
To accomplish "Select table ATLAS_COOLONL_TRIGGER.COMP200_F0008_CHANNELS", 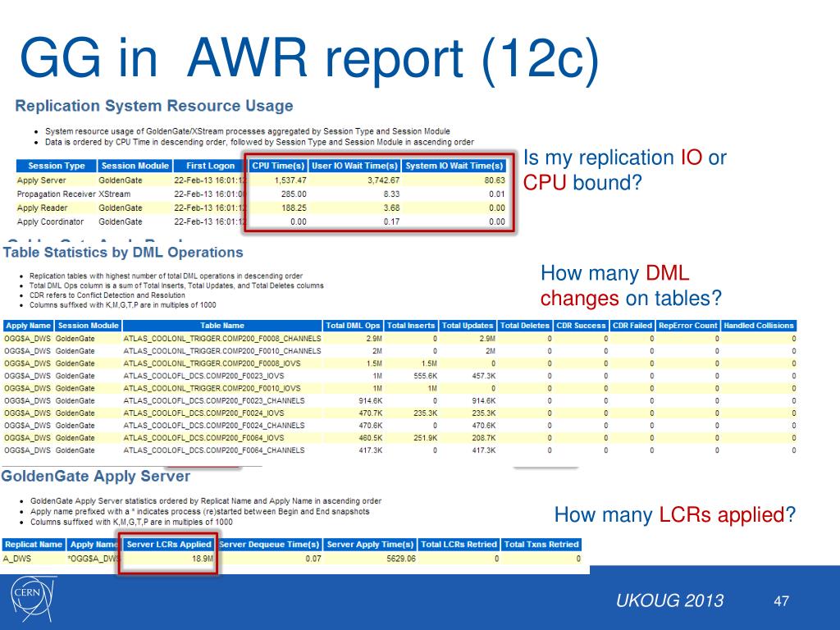I will click(222, 339).
